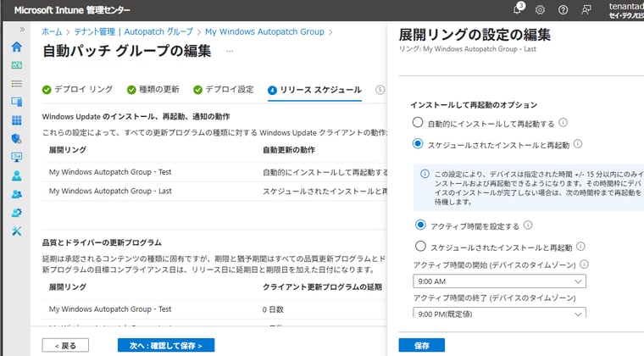Click the 自動更新の動作 column header
Image resolution: width=644 pixels, height=356 pixels.
(x=289, y=150)
